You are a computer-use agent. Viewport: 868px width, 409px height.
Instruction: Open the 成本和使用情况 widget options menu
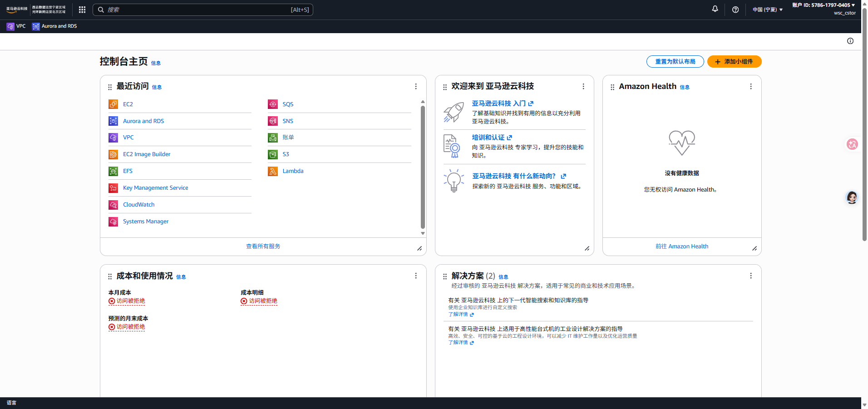click(x=416, y=276)
